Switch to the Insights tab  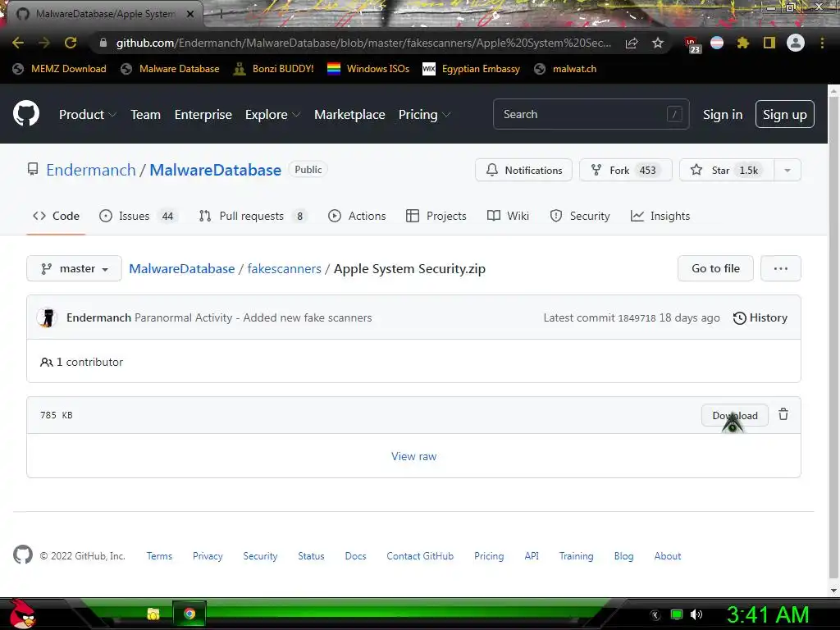coord(660,216)
